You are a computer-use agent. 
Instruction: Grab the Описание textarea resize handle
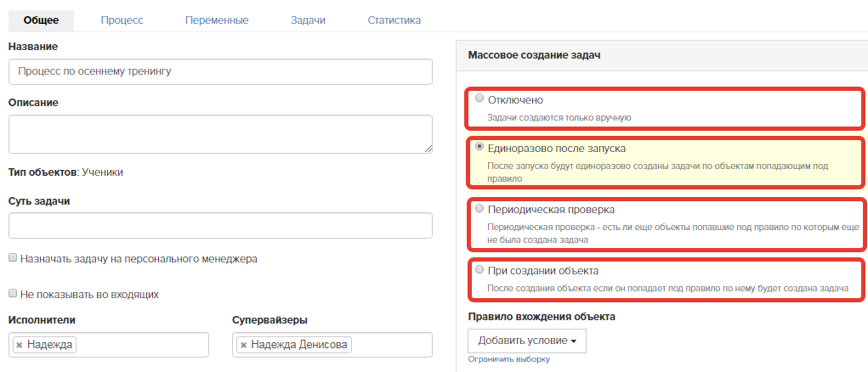428,149
